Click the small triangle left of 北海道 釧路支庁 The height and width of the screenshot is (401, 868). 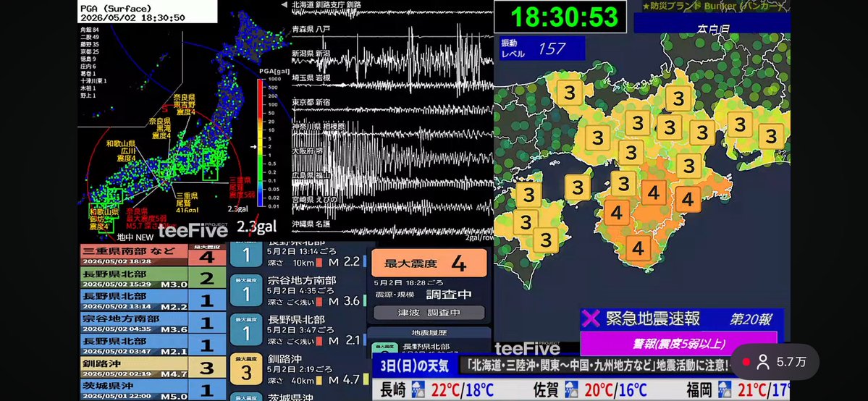point(284,4)
